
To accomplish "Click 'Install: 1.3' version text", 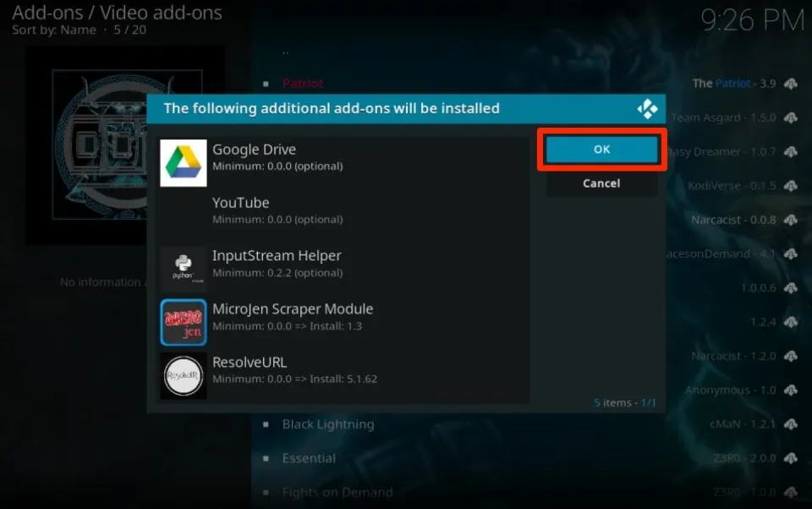I will 336,326.
